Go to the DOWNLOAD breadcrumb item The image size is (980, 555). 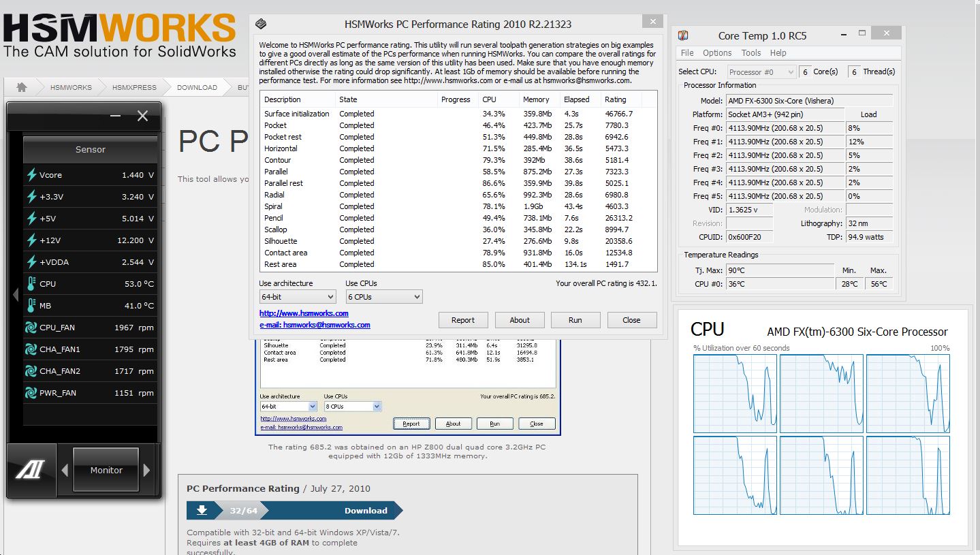coord(197,87)
